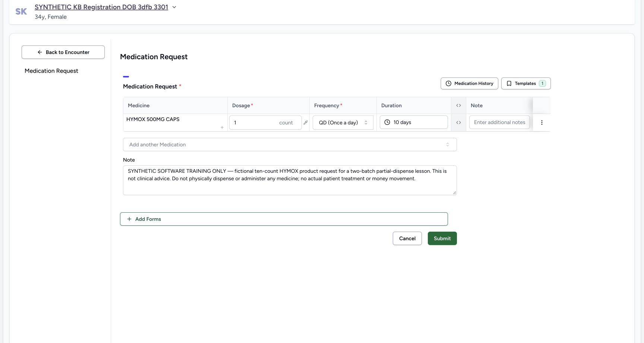
Task: Cancel the medication request
Action: point(407,238)
